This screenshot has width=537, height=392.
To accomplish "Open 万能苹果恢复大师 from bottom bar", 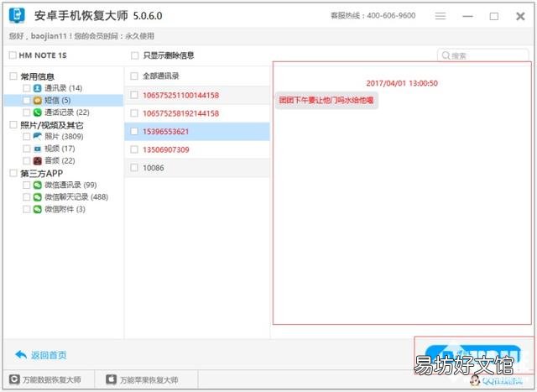I will point(149,379).
